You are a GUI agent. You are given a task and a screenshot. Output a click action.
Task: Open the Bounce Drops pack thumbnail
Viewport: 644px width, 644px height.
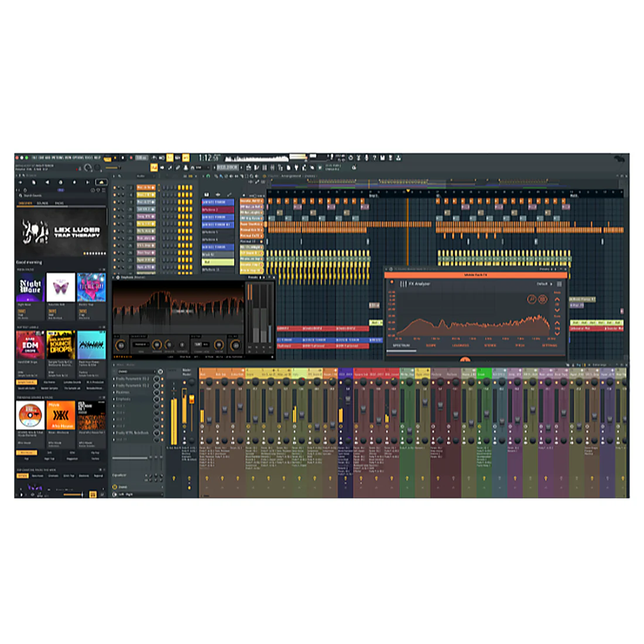(x=61, y=345)
